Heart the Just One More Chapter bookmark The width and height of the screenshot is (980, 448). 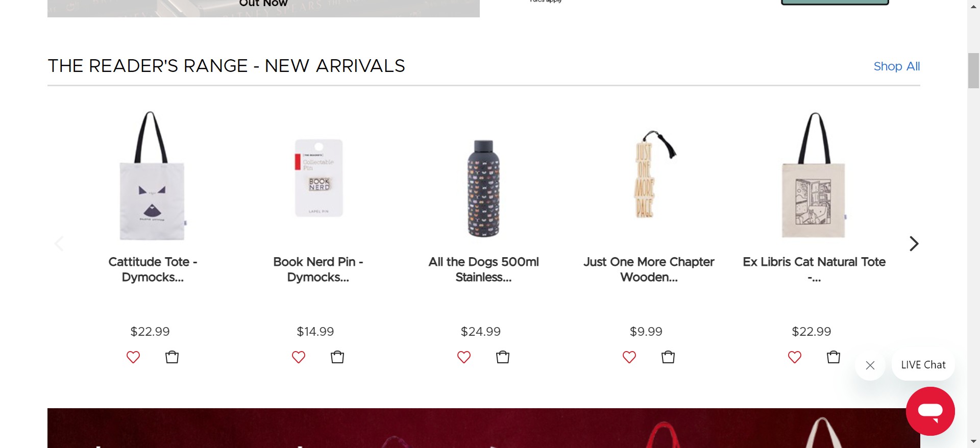tap(629, 357)
